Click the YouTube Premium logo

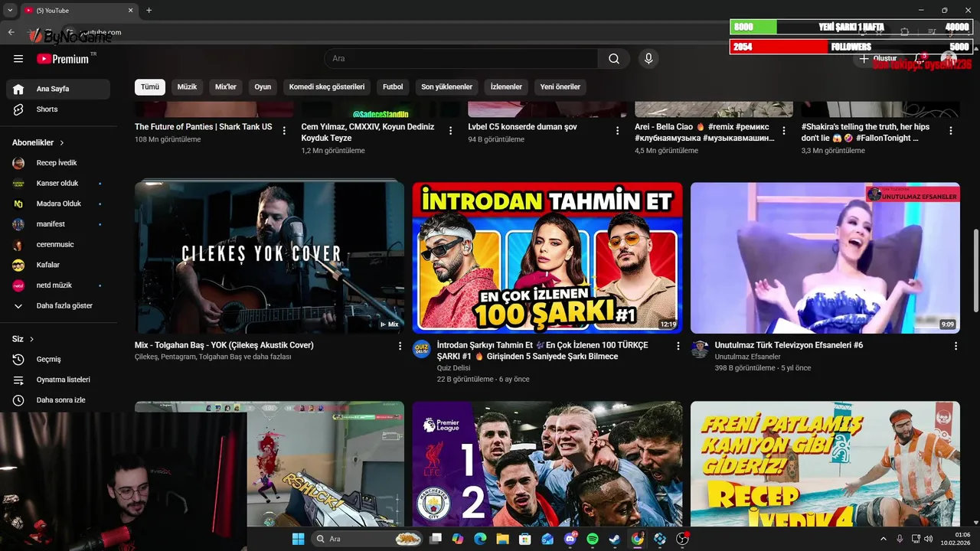(63, 59)
